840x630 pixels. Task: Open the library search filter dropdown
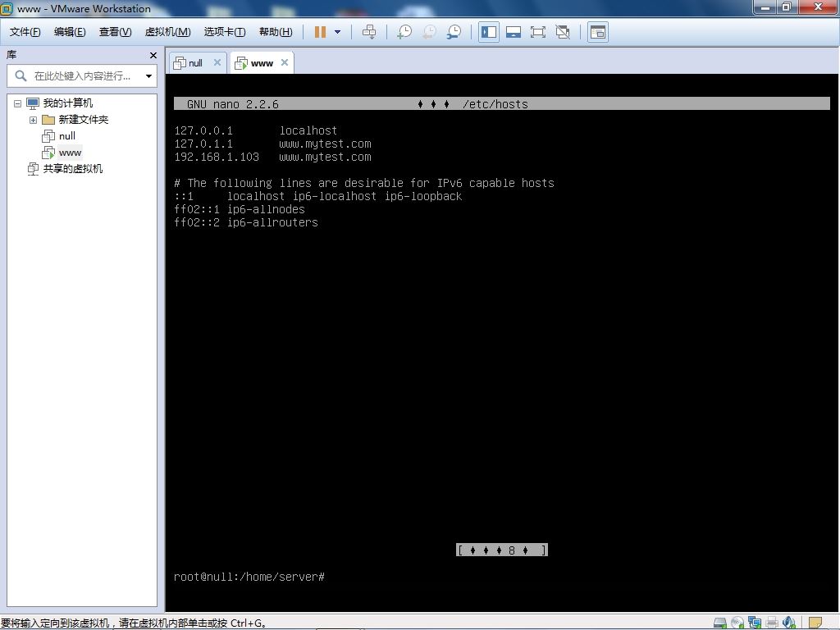148,76
